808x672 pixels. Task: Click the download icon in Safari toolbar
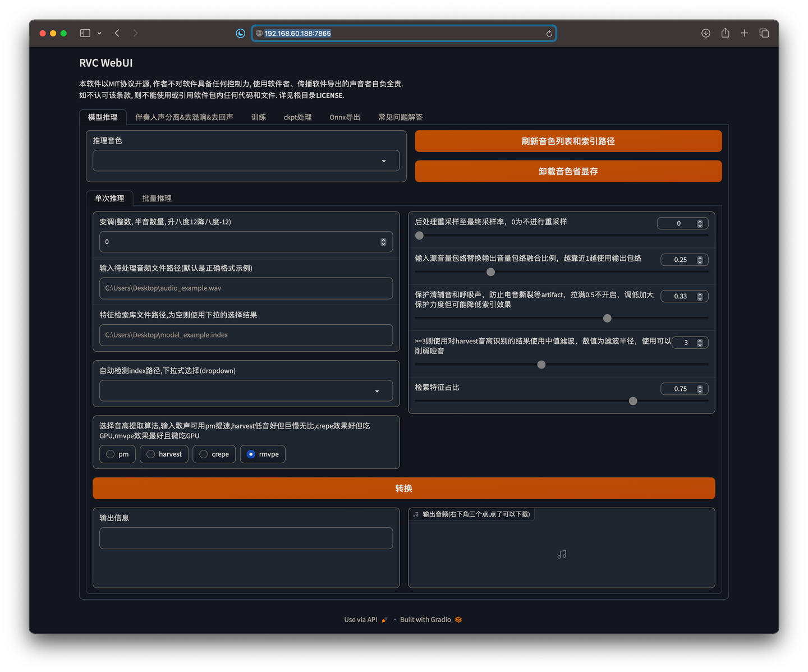pos(705,33)
